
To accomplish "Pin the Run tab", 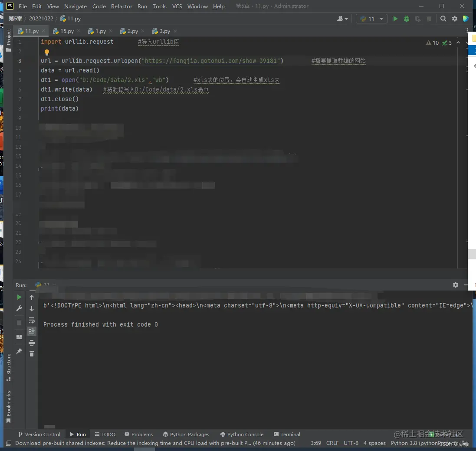I will pos(19,351).
